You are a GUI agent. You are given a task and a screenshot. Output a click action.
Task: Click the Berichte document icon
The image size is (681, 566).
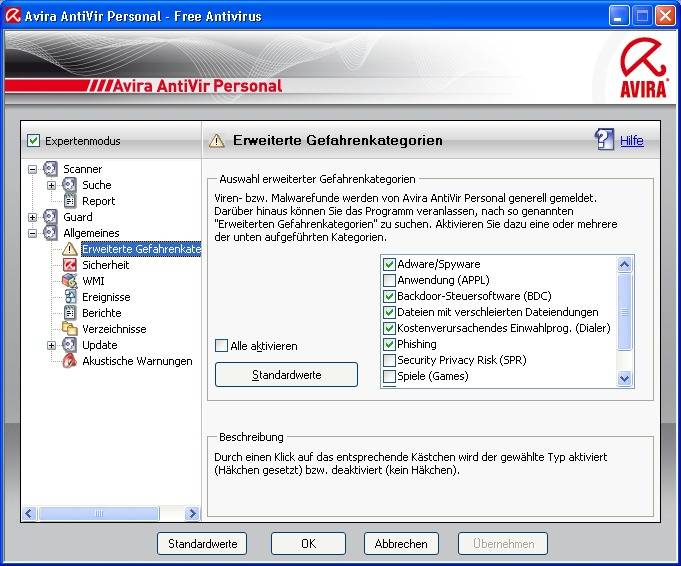click(69, 312)
